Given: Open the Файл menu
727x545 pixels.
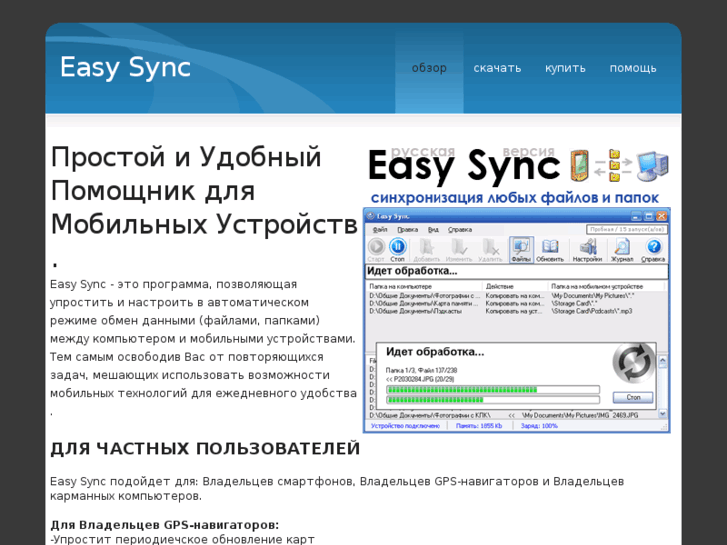Looking at the screenshot, I should (x=380, y=230).
